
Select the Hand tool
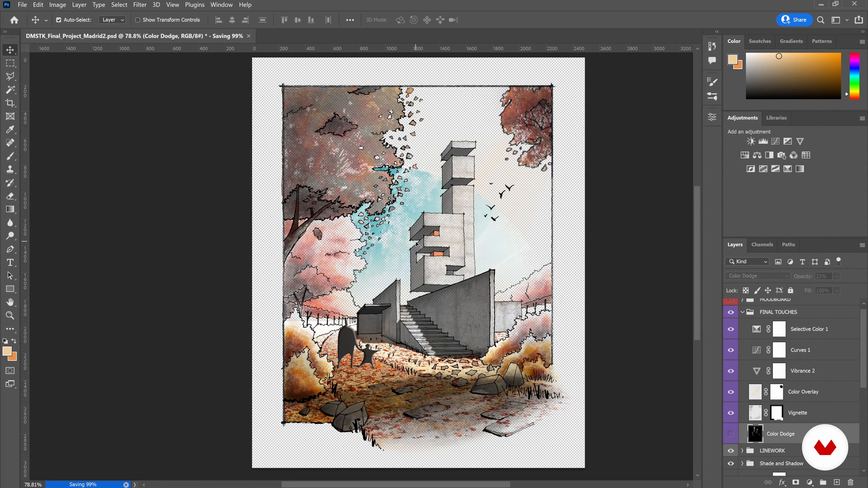click(x=10, y=302)
